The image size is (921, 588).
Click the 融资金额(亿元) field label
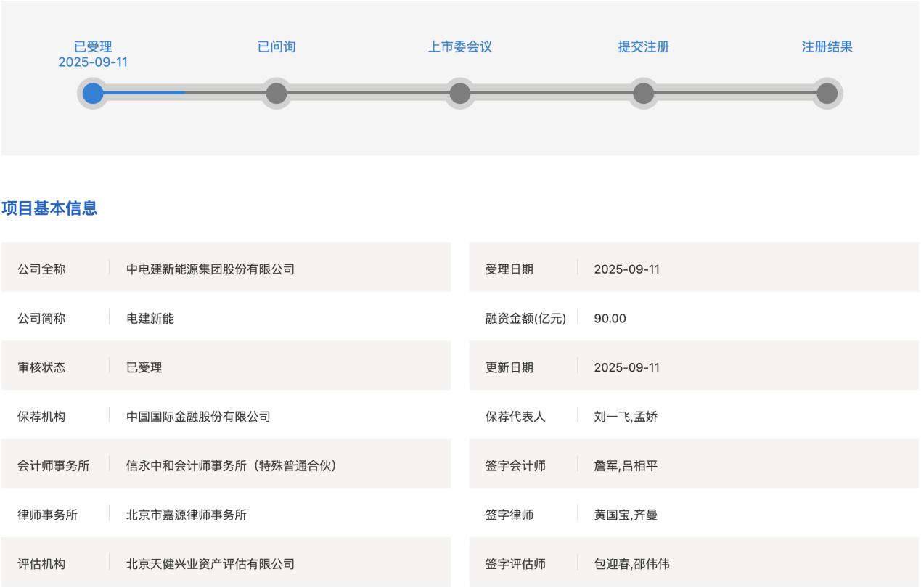[x=526, y=318]
